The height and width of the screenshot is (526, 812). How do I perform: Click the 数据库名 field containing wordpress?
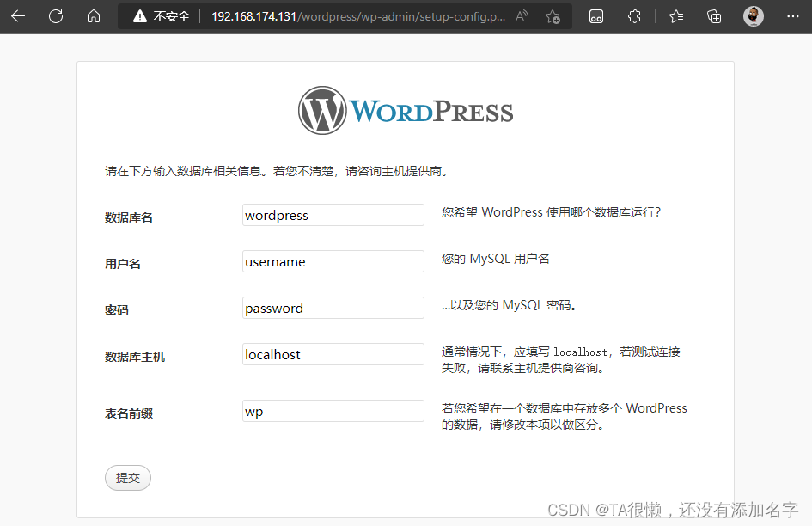pyautogui.click(x=333, y=214)
